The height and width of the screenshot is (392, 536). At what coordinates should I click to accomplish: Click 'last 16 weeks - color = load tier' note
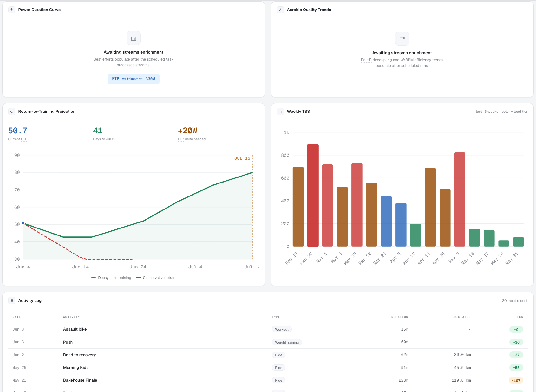pos(502,112)
